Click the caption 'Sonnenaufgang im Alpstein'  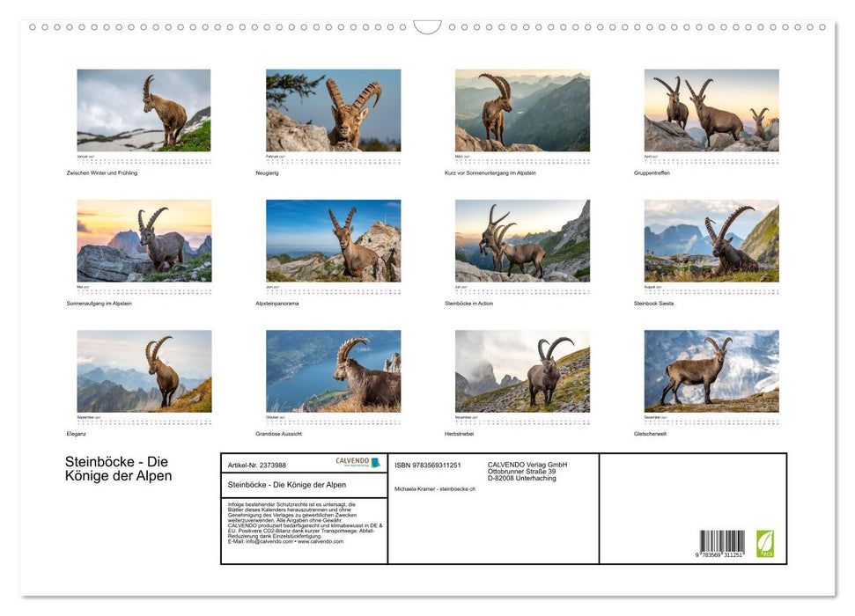click(x=100, y=303)
